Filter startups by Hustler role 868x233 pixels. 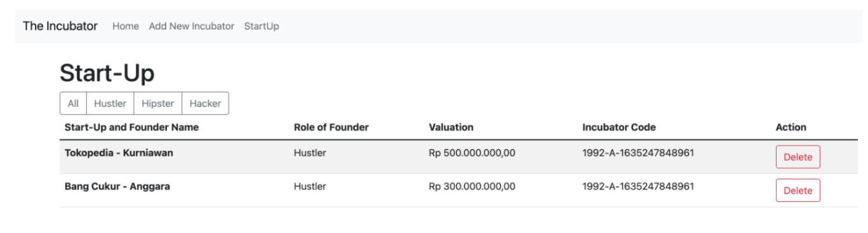pyautogui.click(x=110, y=103)
